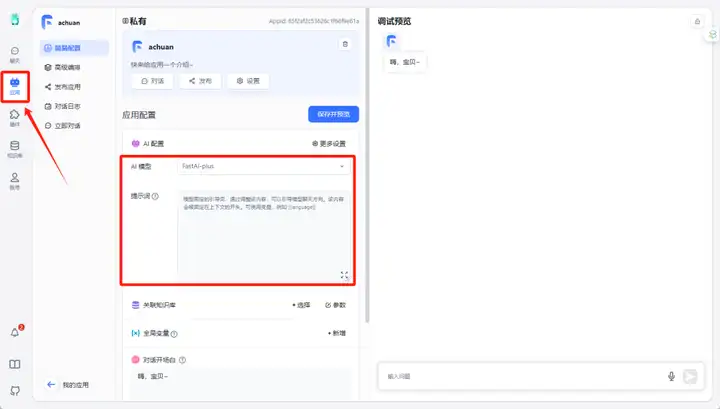Delete app using trash icon on achuan card
Viewport: 720px width, 409px height.
[x=345, y=44]
